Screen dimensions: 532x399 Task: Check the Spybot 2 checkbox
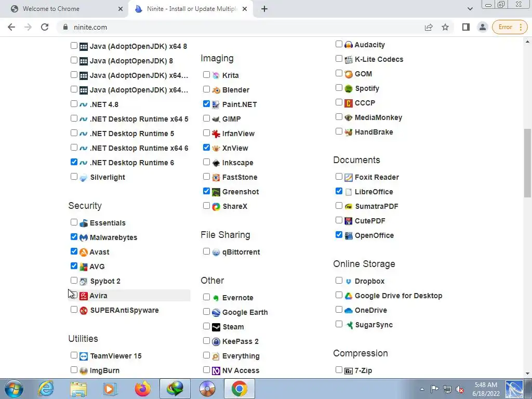tap(74, 280)
